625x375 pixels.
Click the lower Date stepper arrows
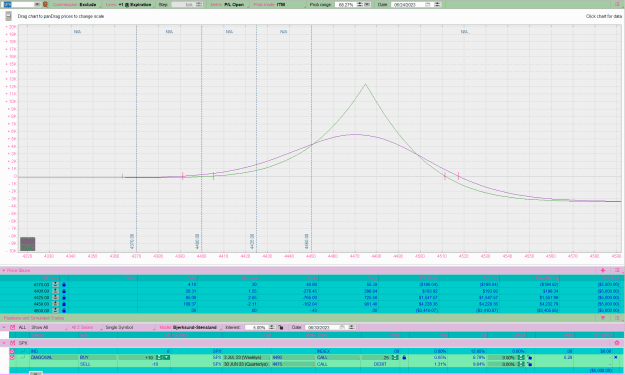351,327
